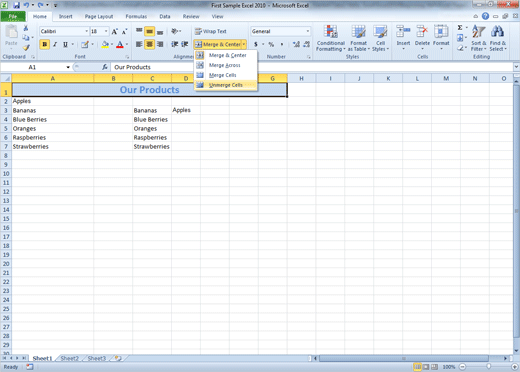Open the General number format dropdown
520x372 pixels.
pos(308,31)
